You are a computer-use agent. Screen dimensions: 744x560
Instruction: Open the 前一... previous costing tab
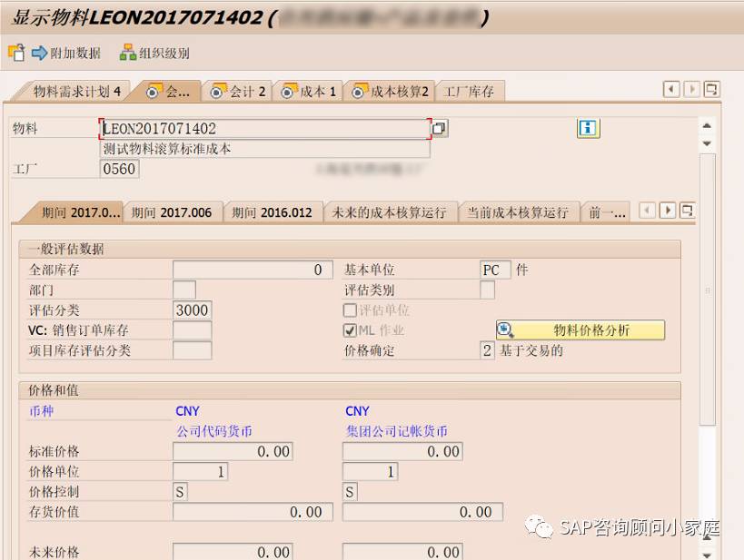tap(607, 212)
